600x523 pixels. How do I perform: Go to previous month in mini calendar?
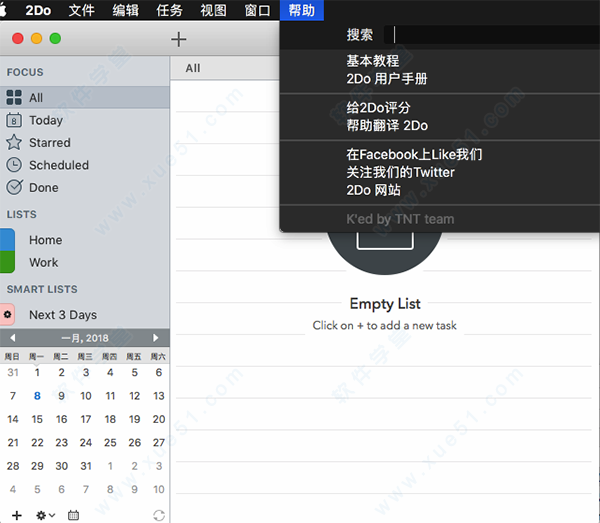13,338
